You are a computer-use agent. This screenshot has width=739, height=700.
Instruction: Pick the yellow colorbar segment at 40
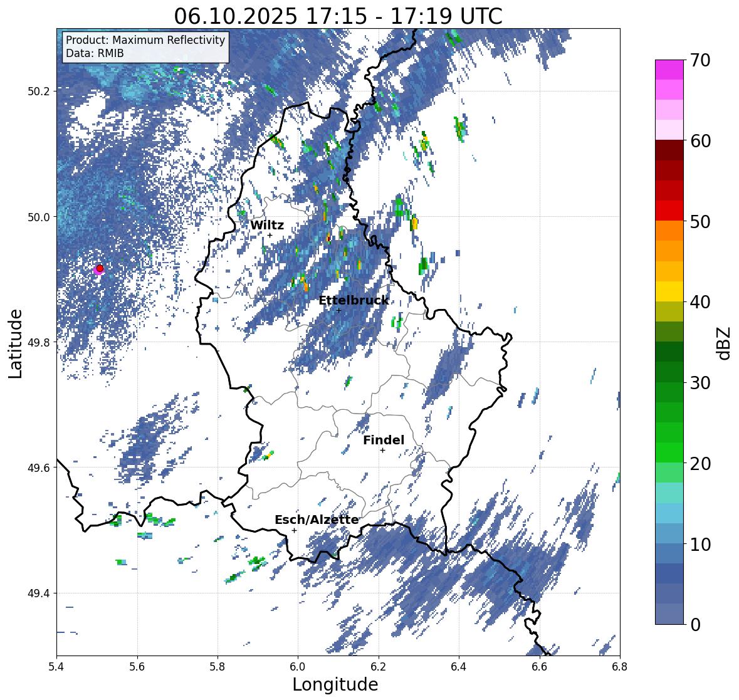(x=669, y=291)
